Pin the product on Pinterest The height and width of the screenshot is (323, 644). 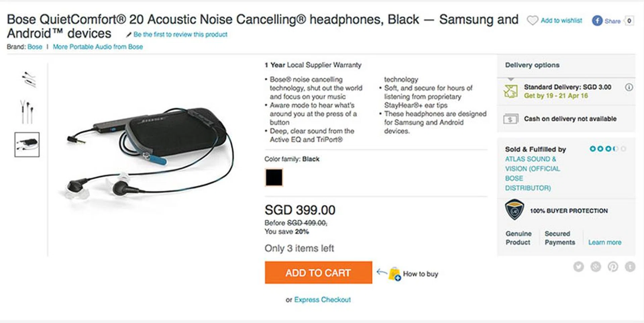(613, 267)
